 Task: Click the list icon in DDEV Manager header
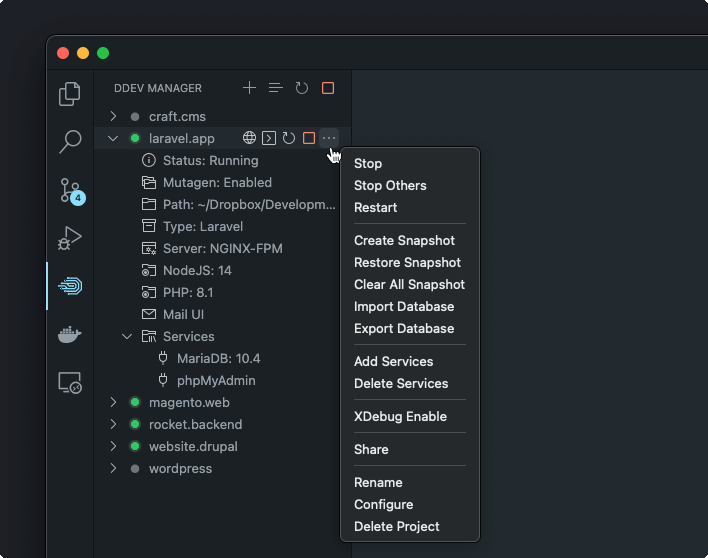tap(275, 88)
